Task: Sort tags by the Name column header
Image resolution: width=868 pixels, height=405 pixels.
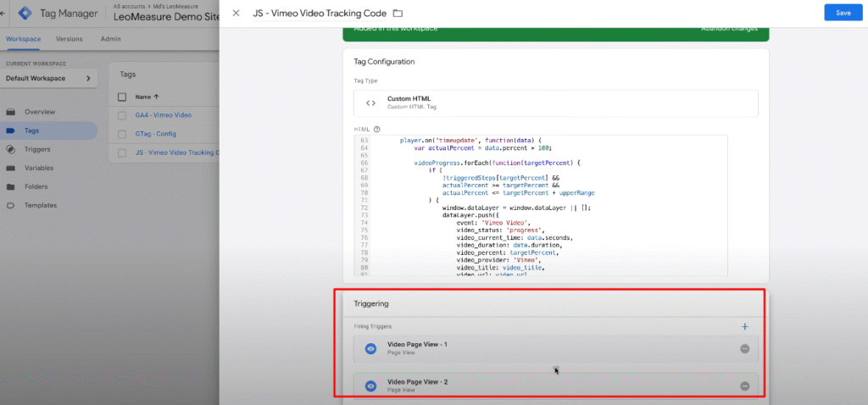Action: tap(147, 97)
